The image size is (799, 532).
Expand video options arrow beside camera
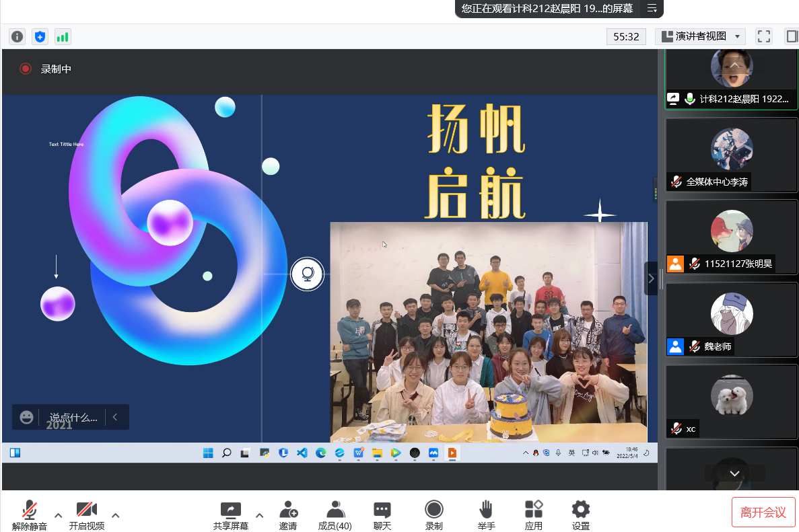coord(115,515)
